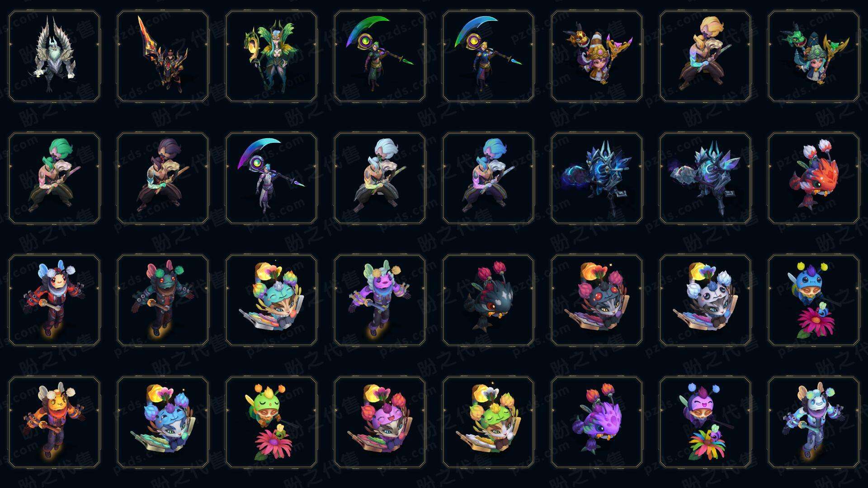Image resolution: width=868 pixels, height=488 pixels.
Task: Pick the blonde-haired swordsman skin
Action: click(705, 56)
